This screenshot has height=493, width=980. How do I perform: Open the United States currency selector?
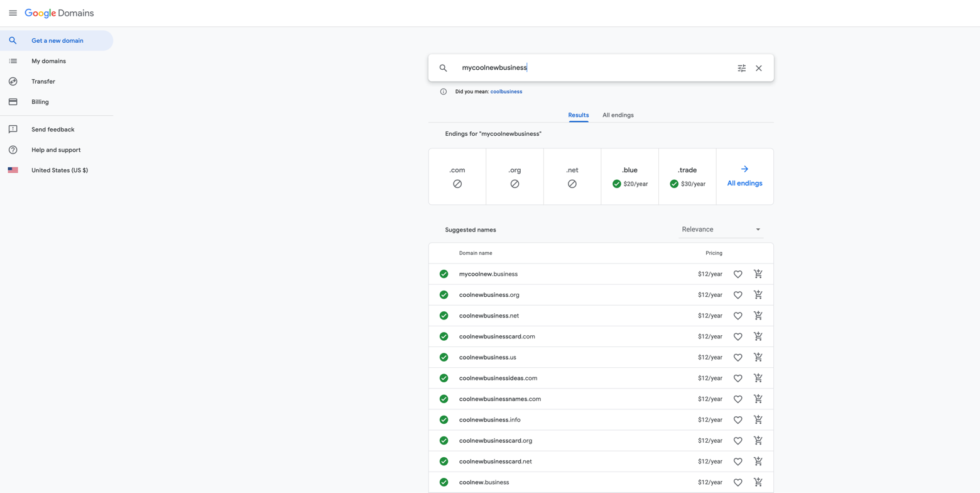click(60, 170)
